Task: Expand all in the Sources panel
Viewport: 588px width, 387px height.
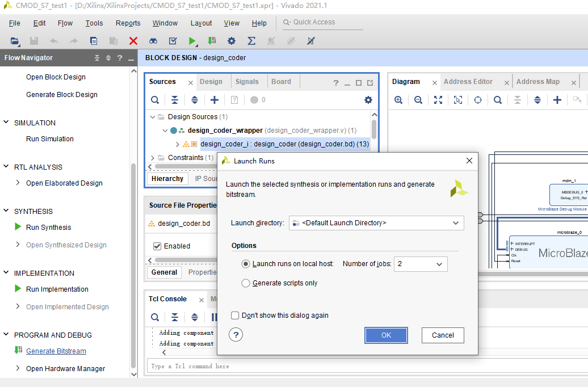Action: (x=195, y=100)
